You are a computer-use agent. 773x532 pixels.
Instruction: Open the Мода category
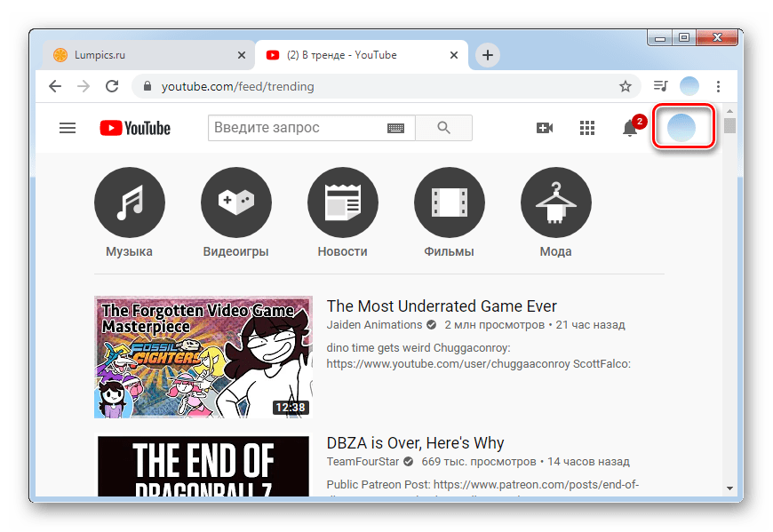555,202
